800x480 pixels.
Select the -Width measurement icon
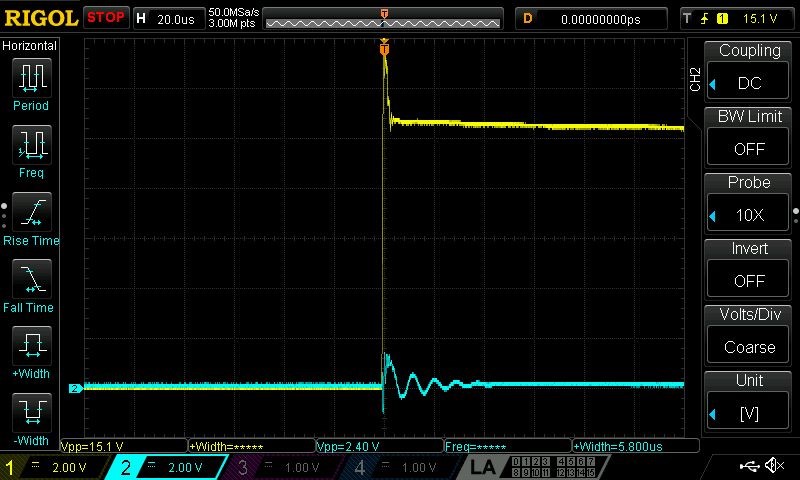coord(32,413)
